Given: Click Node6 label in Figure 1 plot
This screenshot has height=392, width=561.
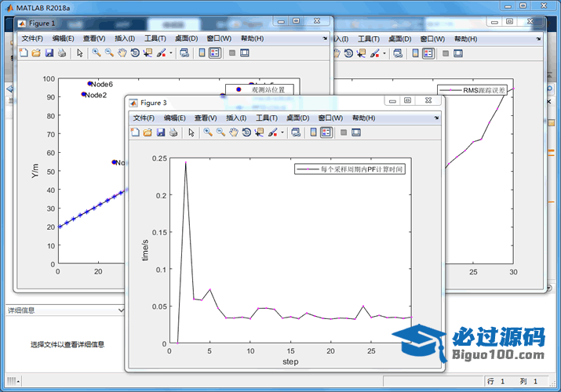Looking at the screenshot, I should click(102, 85).
